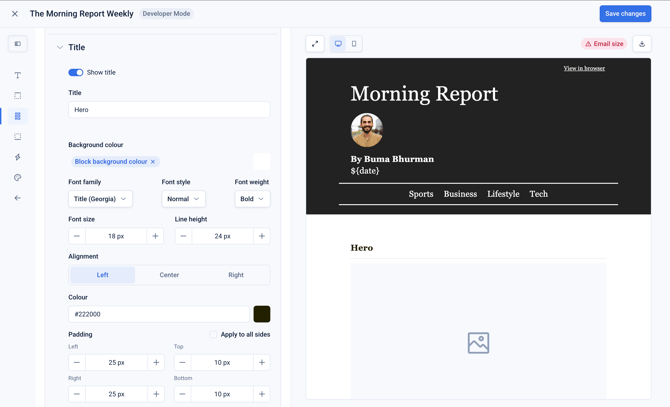Check Apply to all sides

pyautogui.click(x=213, y=334)
